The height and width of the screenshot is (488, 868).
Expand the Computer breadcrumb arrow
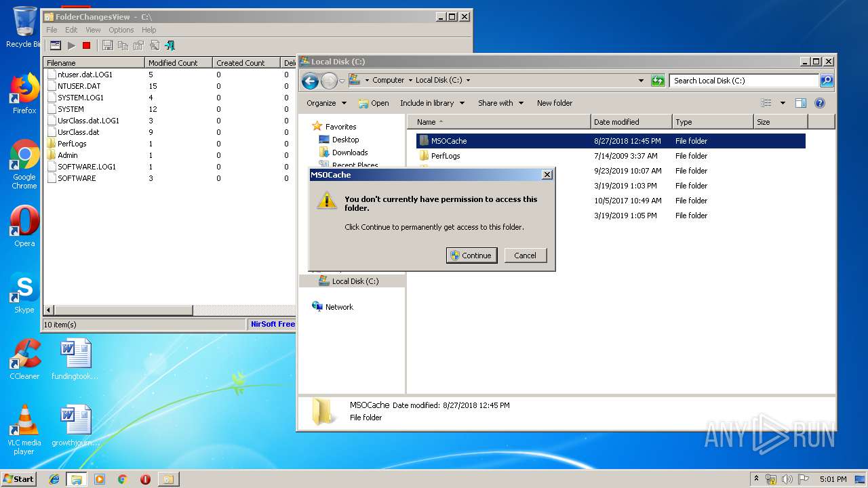[x=410, y=80]
